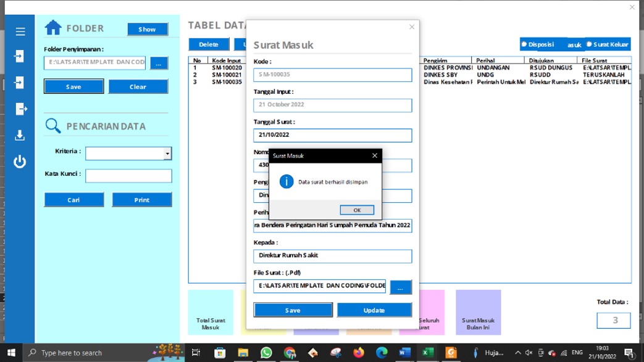Click the magnifier icon beside PENCARIAN DATA
Viewport: 644px width, 362px height.
click(x=53, y=126)
